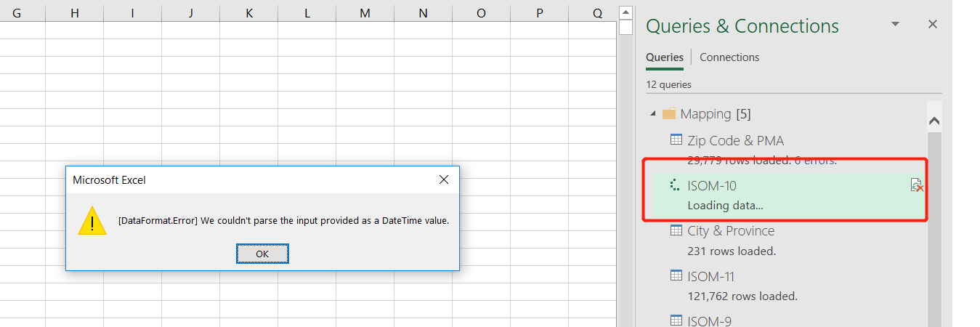The image size is (980, 327).
Task: Click the '231 rows loaded.' status text
Action: [732, 251]
